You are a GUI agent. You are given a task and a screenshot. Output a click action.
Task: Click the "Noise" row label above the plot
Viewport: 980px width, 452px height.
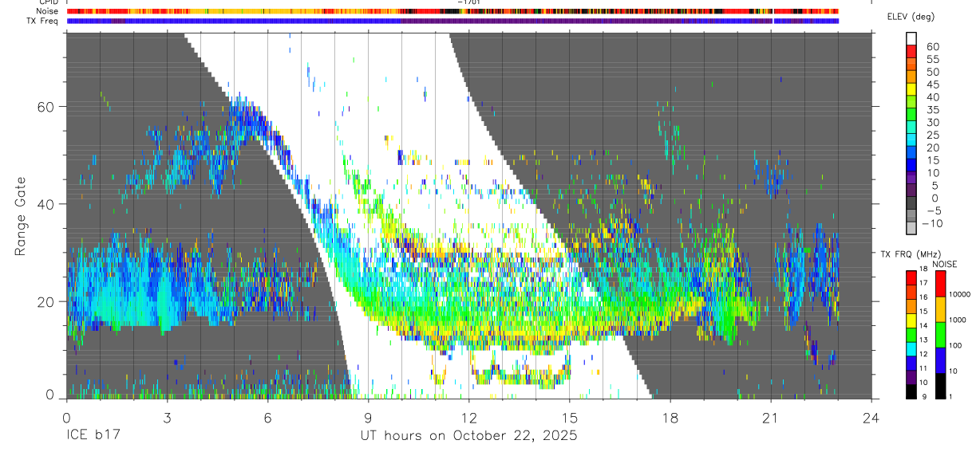pos(49,11)
